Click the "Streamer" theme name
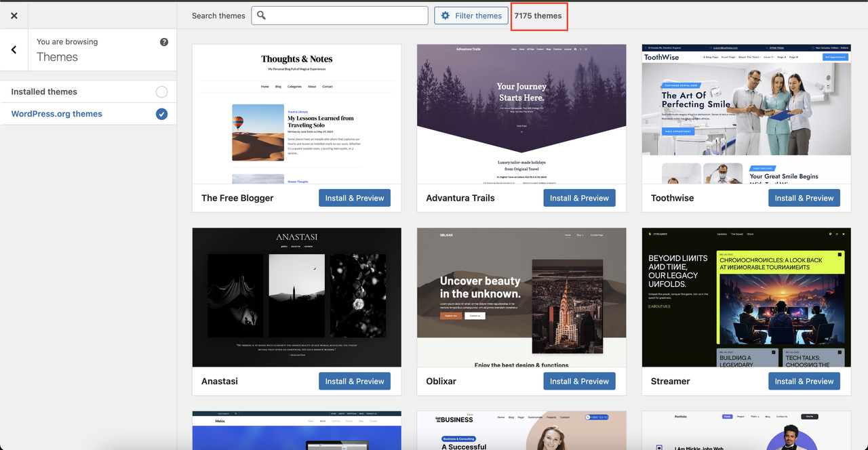This screenshot has height=450, width=868. [x=671, y=381]
